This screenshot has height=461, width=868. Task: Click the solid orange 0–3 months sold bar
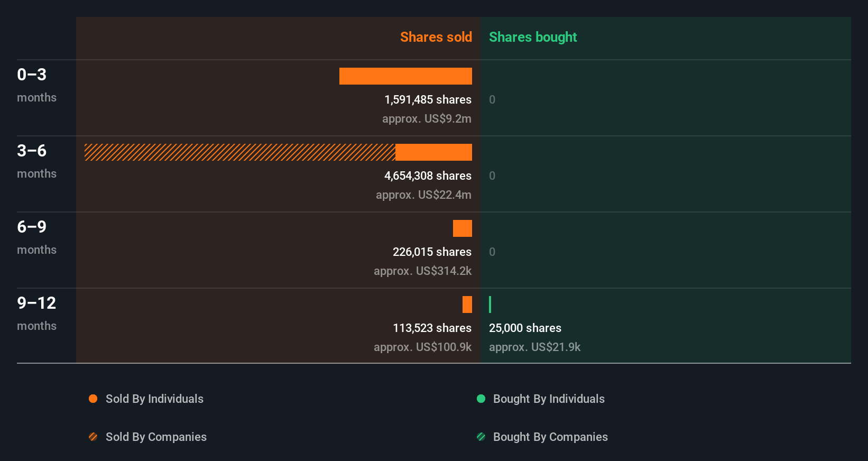click(x=405, y=76)
